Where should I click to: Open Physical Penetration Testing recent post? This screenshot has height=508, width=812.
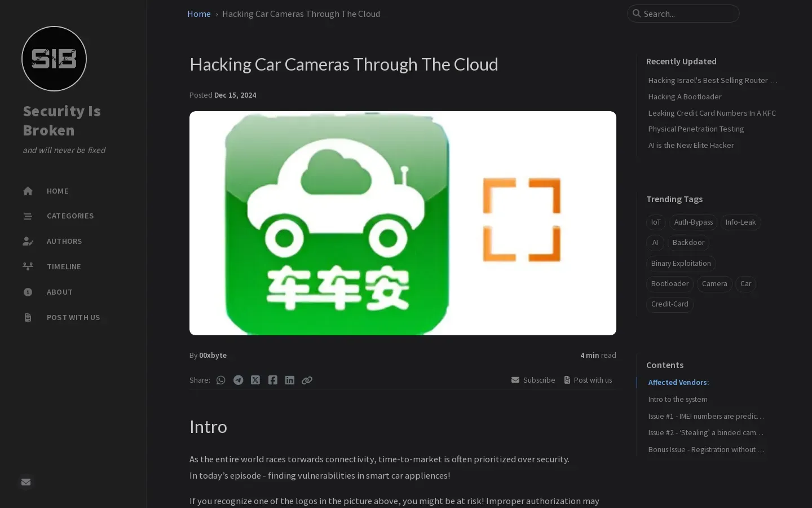[696, 129]
